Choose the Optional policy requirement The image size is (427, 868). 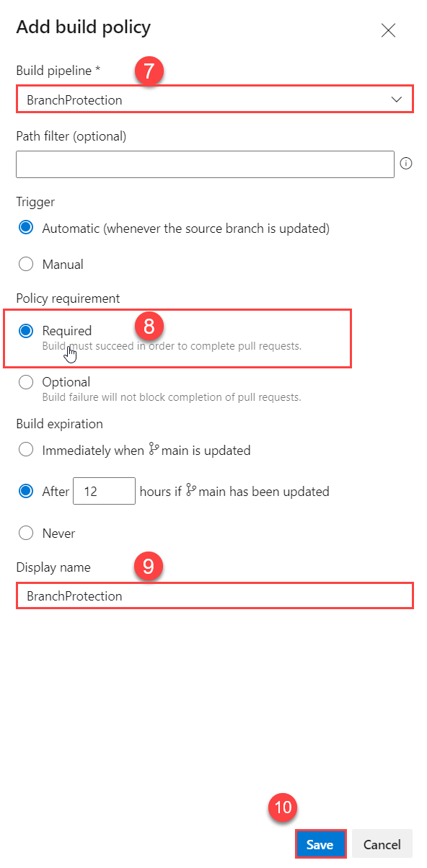coord(26,382)
